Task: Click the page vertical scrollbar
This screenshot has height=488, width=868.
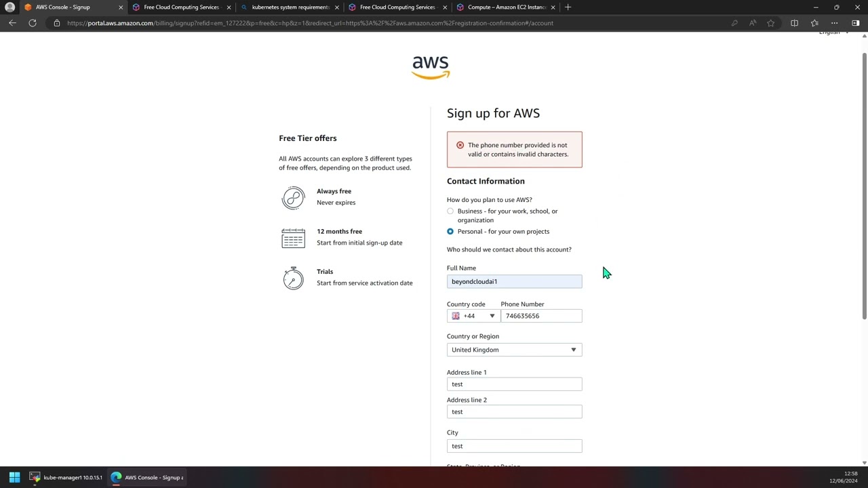Action: point(864,185)
